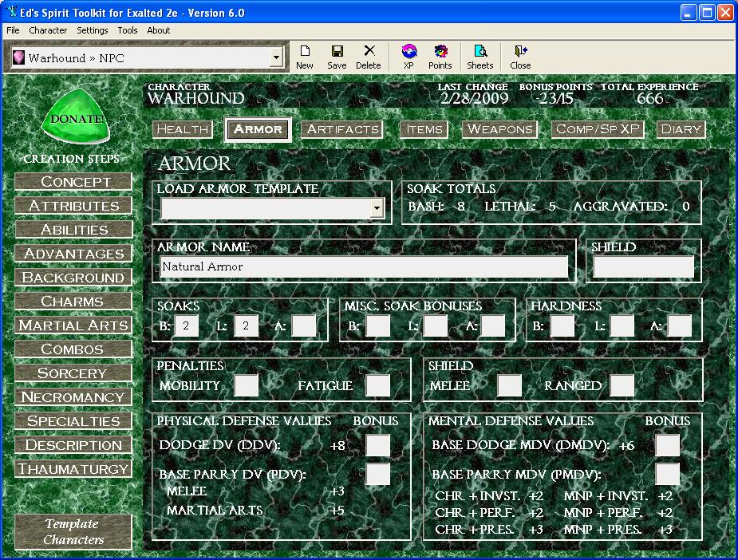This screenshot has width=738, height=560.
Task: Click the New character toolbar icon
Action: 305,51
